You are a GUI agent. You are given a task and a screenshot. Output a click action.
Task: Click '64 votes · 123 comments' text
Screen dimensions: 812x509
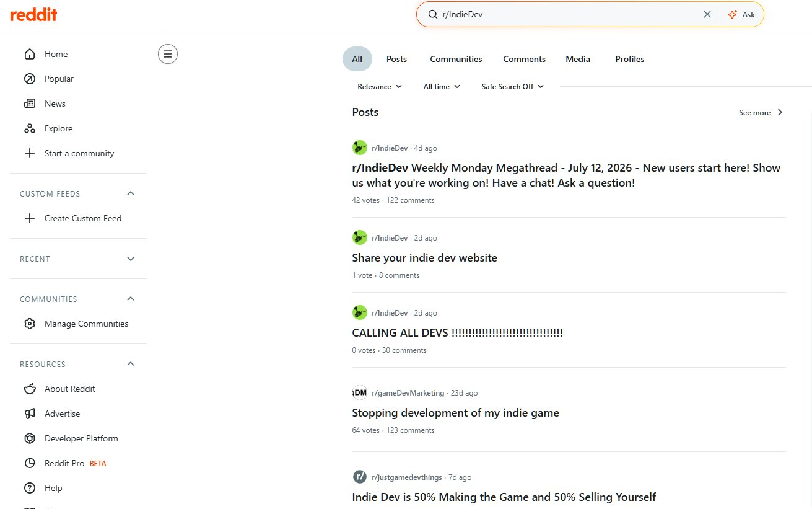coord(393,430)
